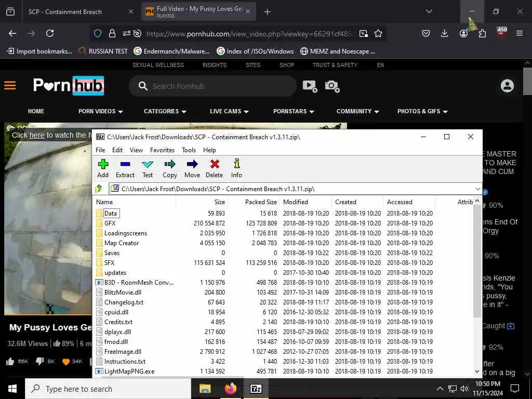Screen dimensions: 532x399
Task: Open the list all tabs dropdown arrow
Action: 429,11
